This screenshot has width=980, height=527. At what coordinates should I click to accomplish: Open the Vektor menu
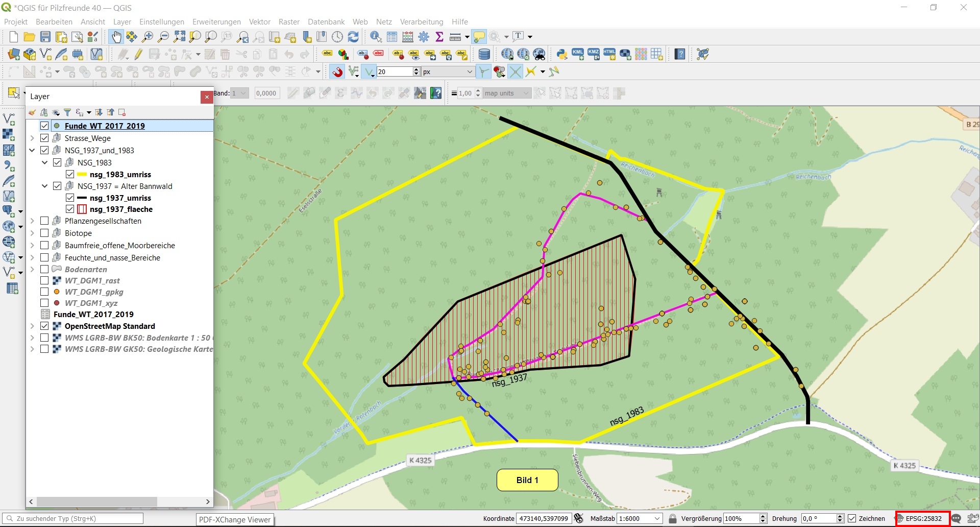(x=259, y=22)
